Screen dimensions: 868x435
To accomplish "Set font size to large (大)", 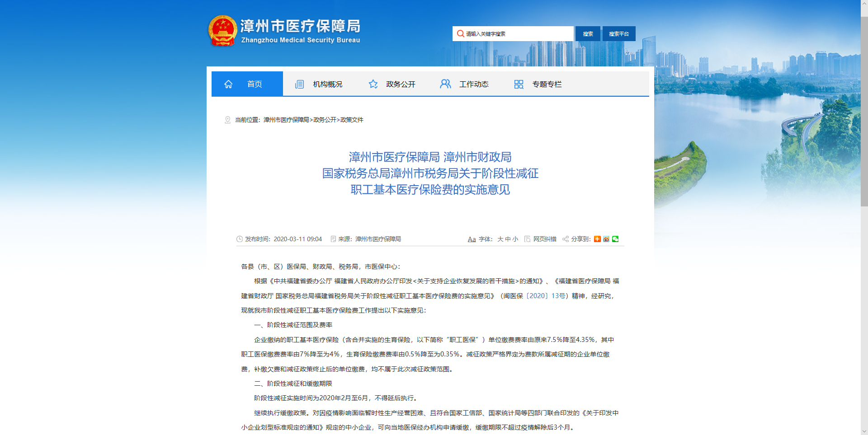I will (500, 239).
